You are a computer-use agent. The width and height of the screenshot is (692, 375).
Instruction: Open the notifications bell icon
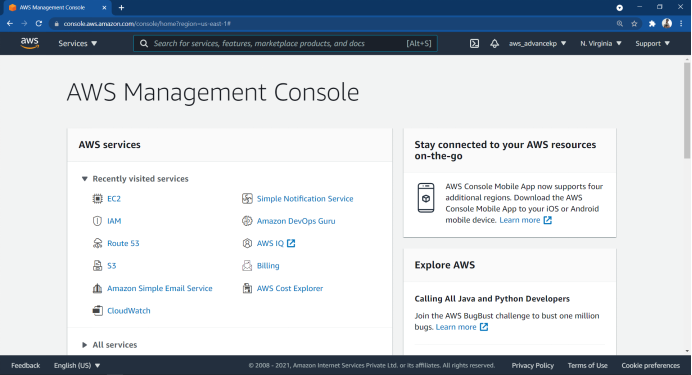click(x=494, y=43)
